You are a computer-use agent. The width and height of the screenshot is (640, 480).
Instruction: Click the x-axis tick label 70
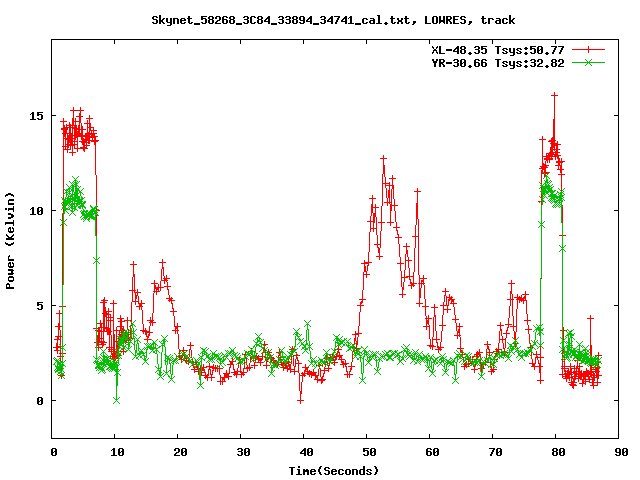495,452
